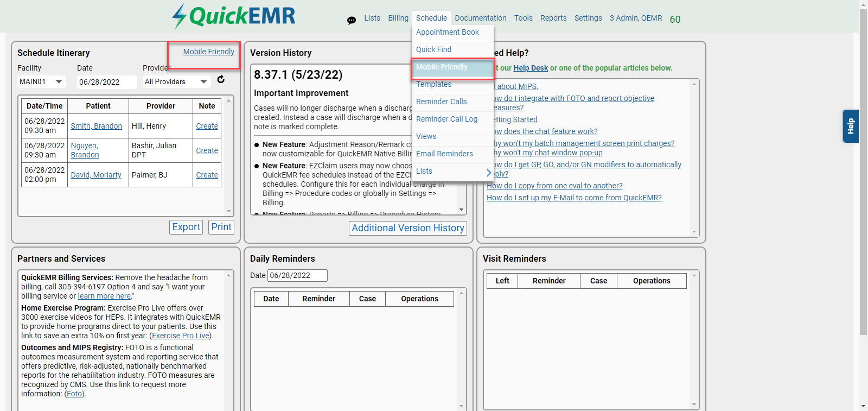Select Mobile Friendly in the Schedule menu

coord(453,67)
